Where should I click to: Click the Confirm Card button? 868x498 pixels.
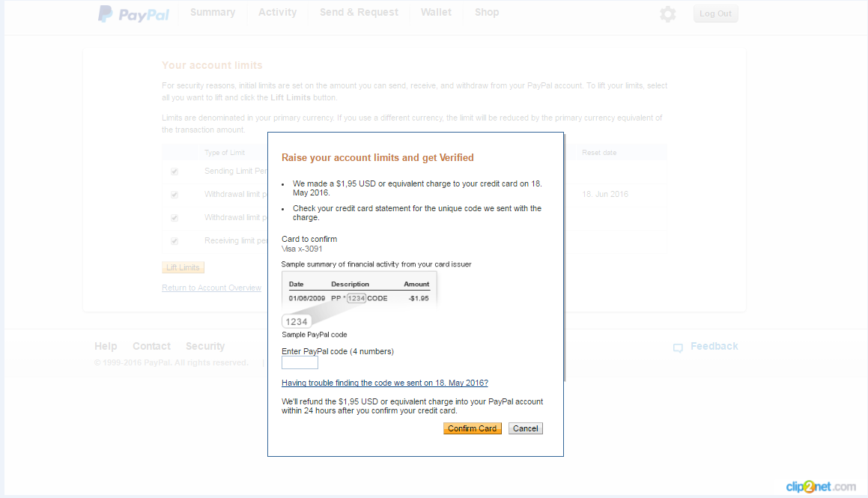tap(473, 428)
